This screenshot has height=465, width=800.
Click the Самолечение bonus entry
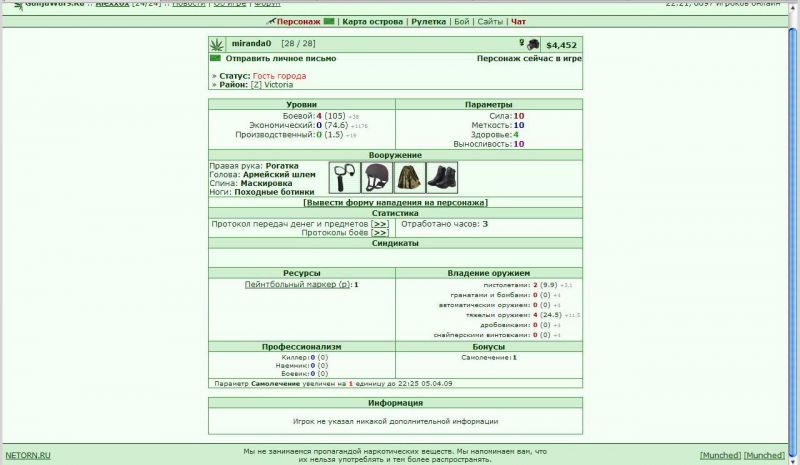coord(489,358)
